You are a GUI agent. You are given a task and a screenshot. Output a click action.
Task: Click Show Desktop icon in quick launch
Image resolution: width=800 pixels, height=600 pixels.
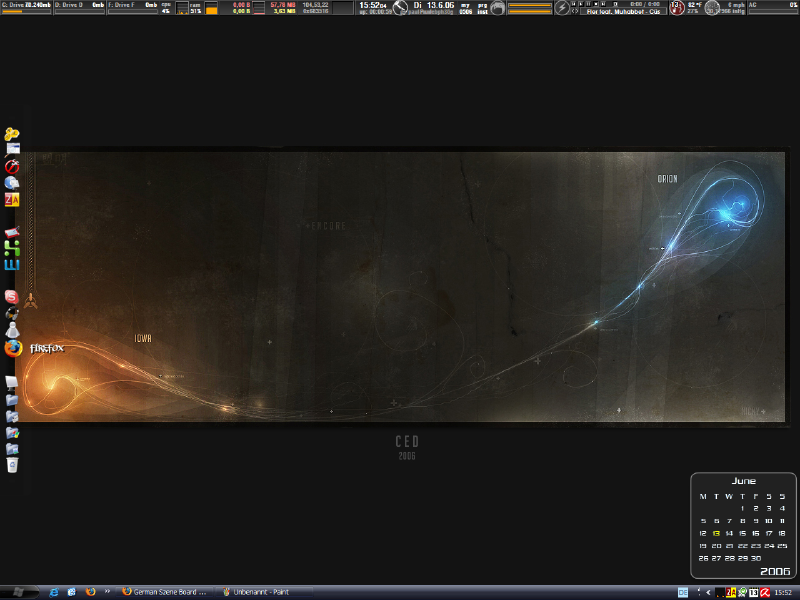click(x=71, y=592)
